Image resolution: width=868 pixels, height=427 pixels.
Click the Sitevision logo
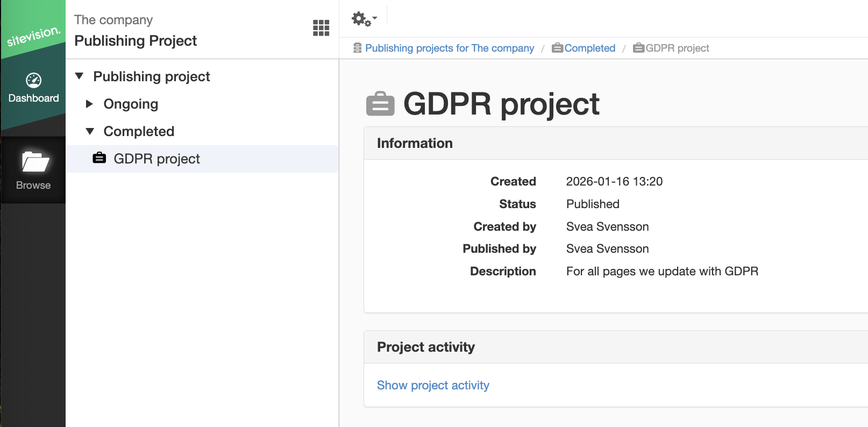coord(33,36)
